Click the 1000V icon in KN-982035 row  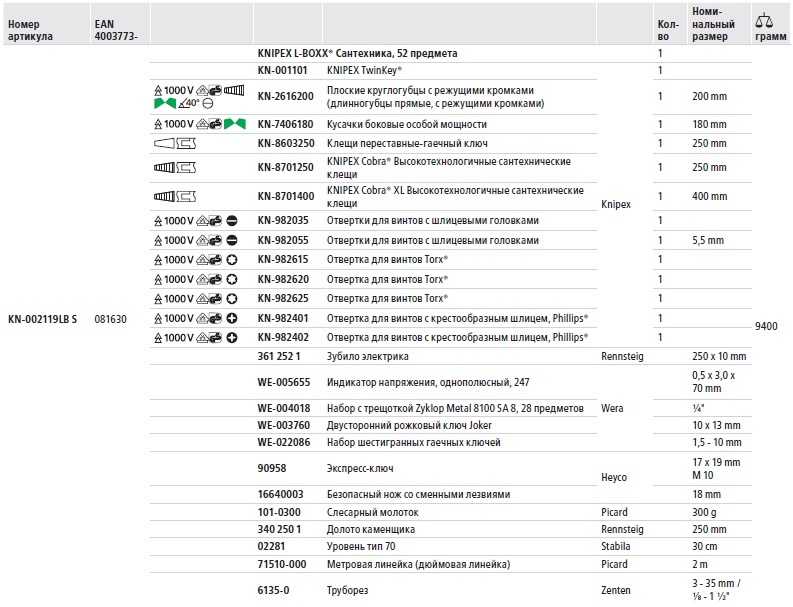coord(173,221)
